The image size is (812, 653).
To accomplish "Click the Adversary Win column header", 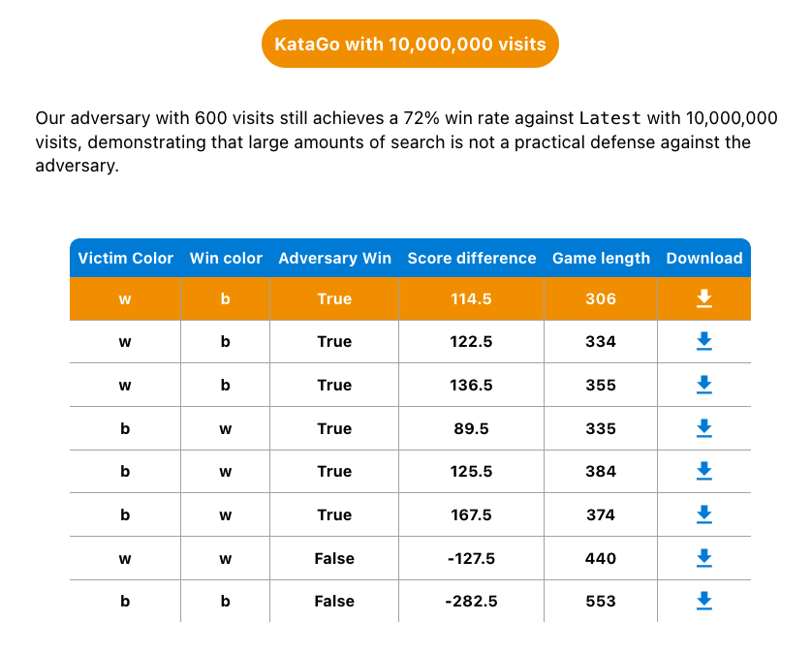I will click(x=334, y=258).
